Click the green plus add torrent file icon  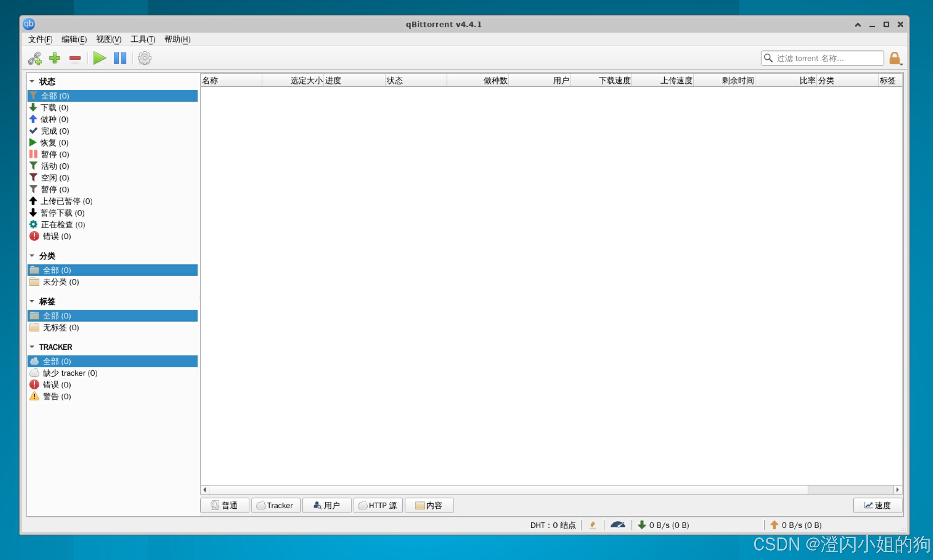pos(54,58)
